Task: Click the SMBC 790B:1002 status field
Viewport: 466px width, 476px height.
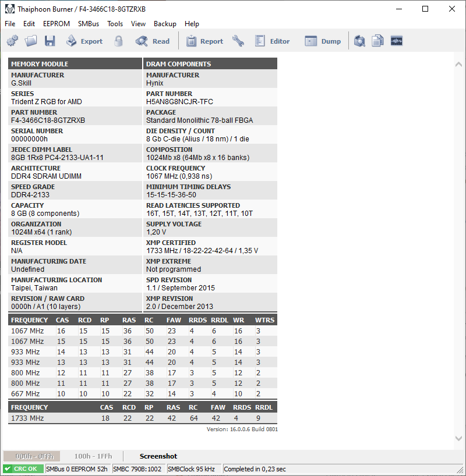Action: (137, 469)
